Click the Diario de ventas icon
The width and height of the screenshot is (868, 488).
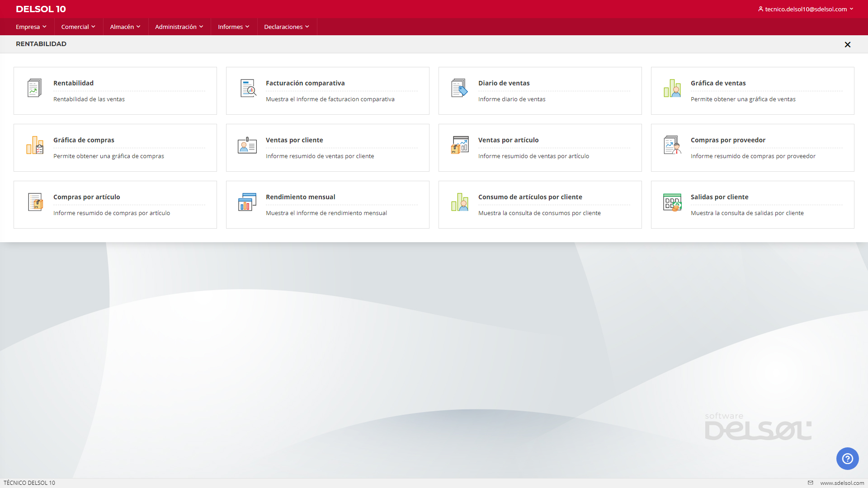pyautogui.click(x=459, y=88)
